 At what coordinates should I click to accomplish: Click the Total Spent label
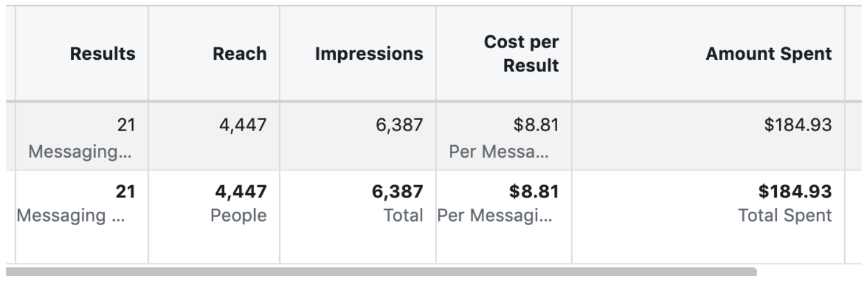pyautogui.click(x=785, y=215)
